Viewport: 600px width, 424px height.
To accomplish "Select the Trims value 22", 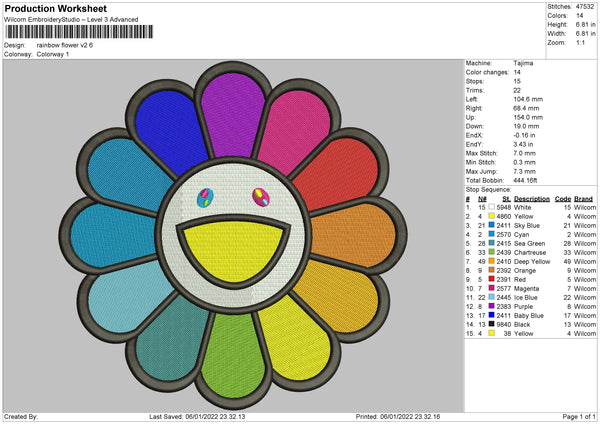I will click(x=517, y=90).
